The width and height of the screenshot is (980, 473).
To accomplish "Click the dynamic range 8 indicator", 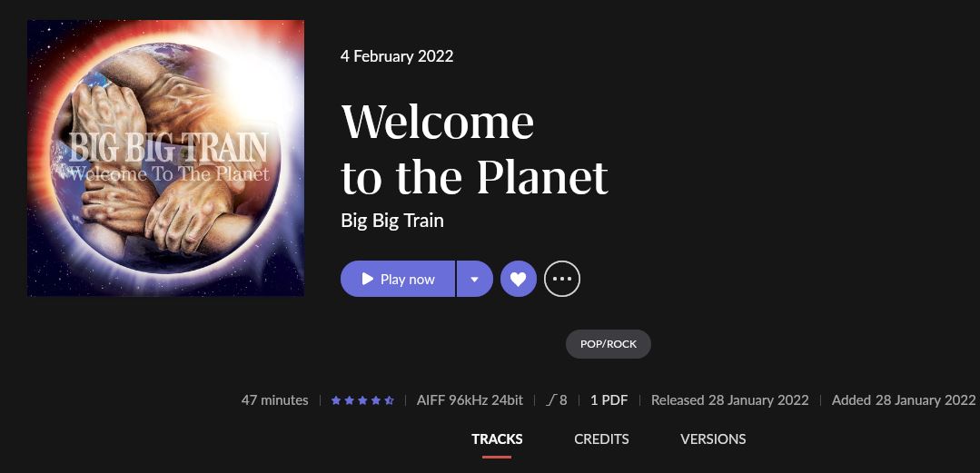I will point(556,400).
